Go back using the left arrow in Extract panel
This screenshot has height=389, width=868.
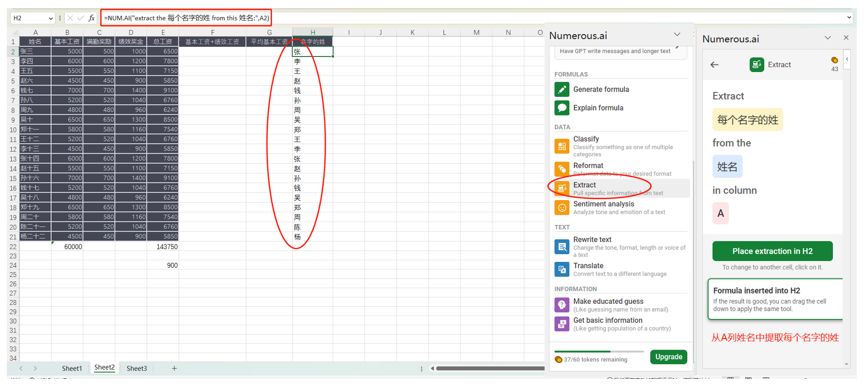715,65
